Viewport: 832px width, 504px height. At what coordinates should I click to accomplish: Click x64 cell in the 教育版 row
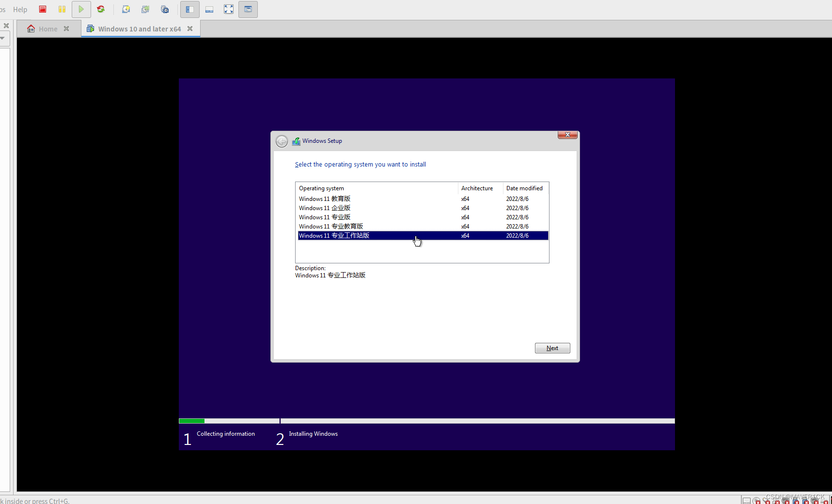(x=465, y=199)
